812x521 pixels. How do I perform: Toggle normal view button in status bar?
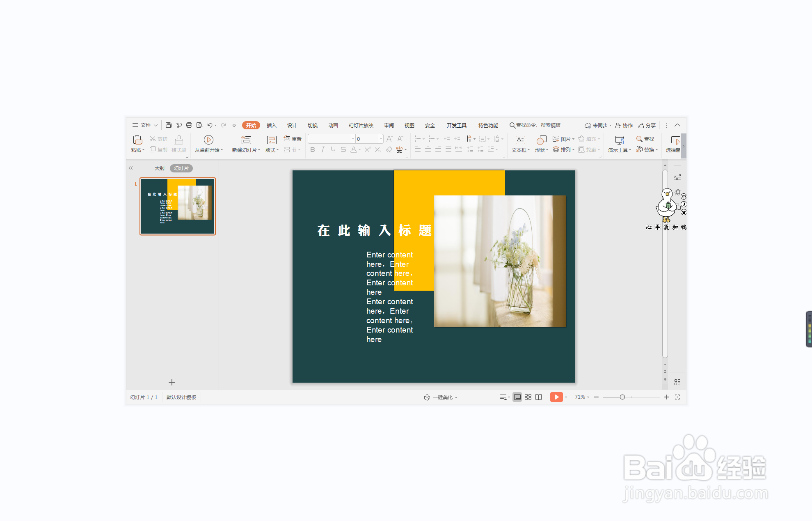pos(517,397)
